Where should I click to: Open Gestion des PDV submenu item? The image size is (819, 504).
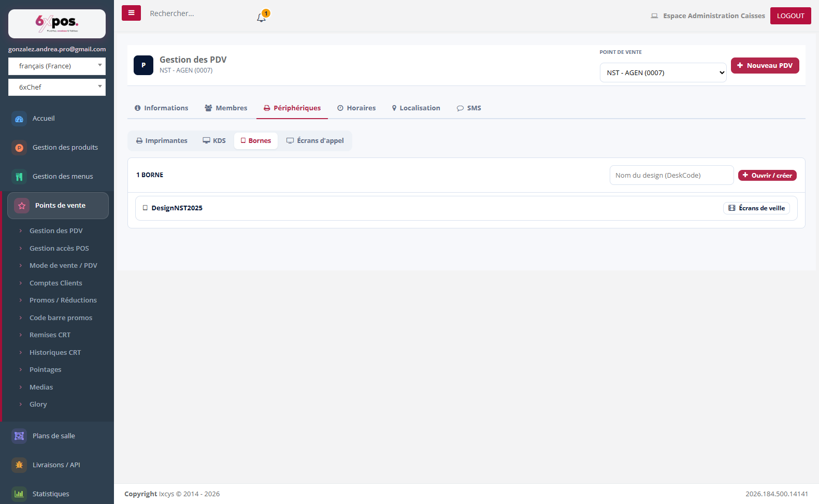point(56,231)
